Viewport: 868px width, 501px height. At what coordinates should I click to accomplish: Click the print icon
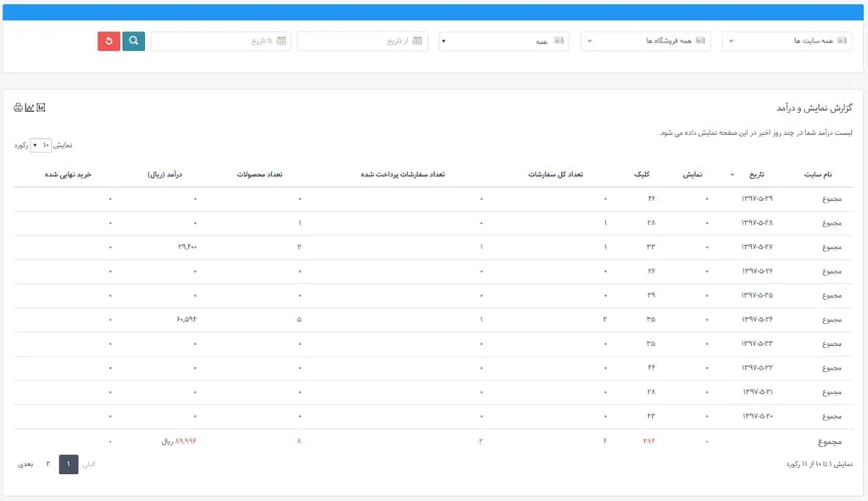[x=18, y=108]
